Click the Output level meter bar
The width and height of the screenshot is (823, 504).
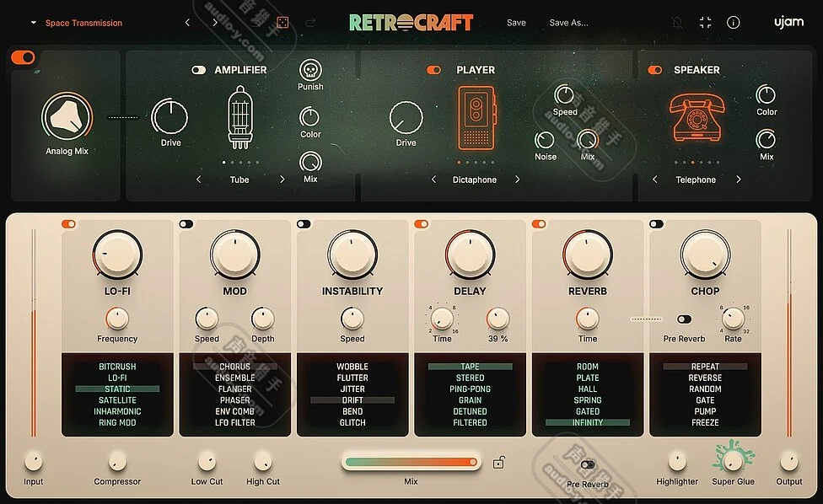click(x=788, y=333)
